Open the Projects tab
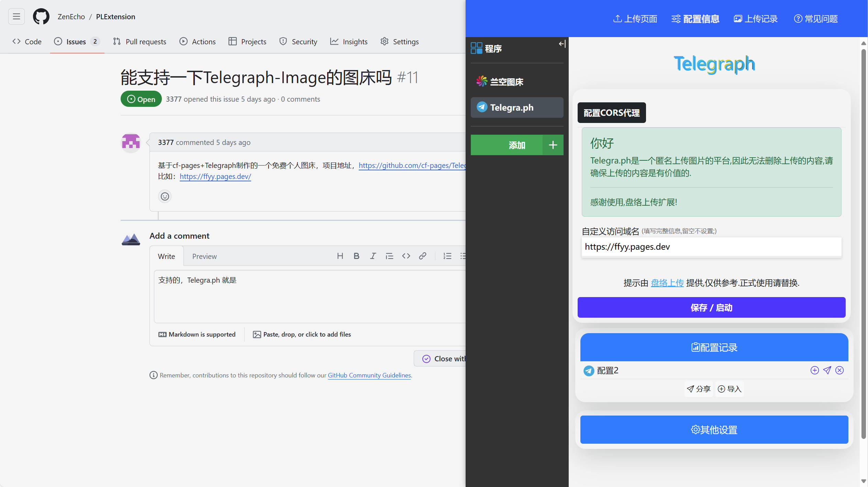The height and width of the screenshot is (487, 868). coord(247,42)
